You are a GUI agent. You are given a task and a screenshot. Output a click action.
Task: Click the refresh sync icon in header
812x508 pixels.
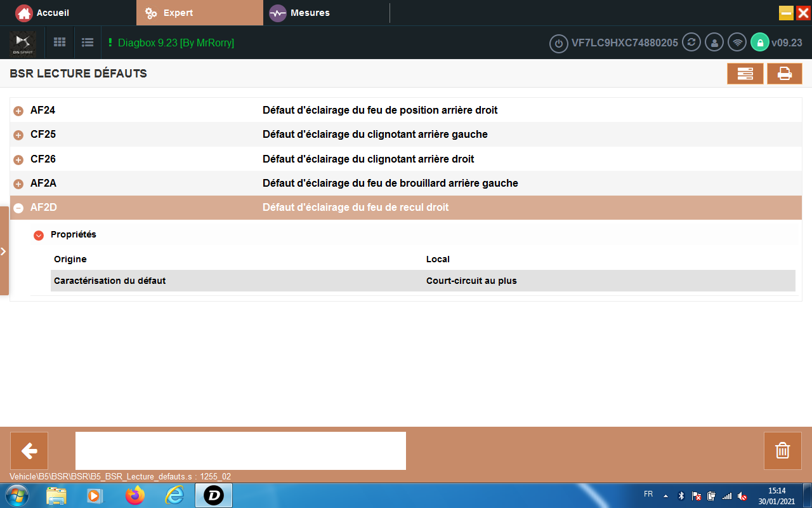(x=691, y=43)
